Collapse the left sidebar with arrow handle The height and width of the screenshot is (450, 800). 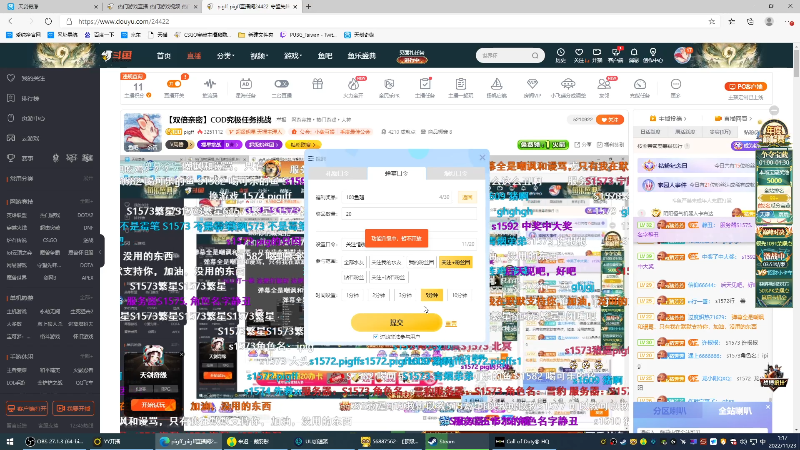pos(101,251)
